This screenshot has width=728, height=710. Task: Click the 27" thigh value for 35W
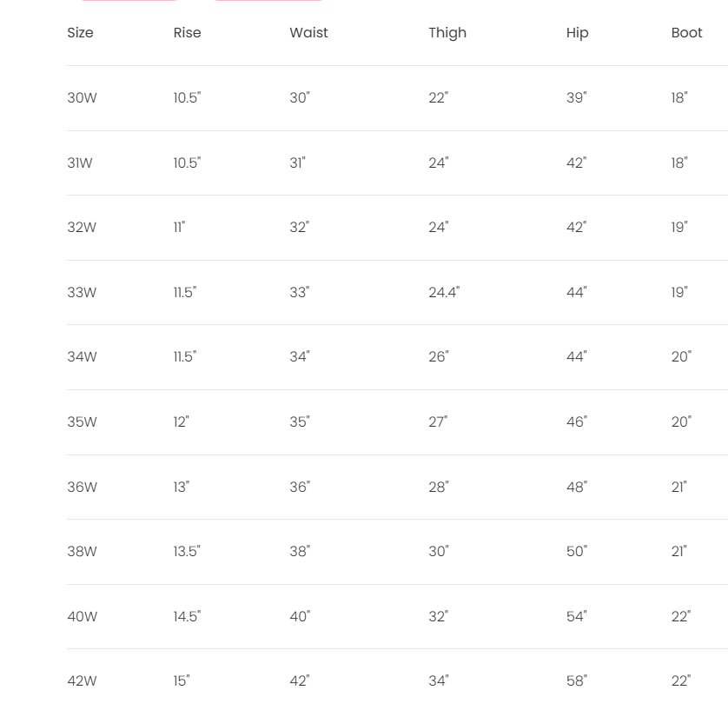pos(438,422)
